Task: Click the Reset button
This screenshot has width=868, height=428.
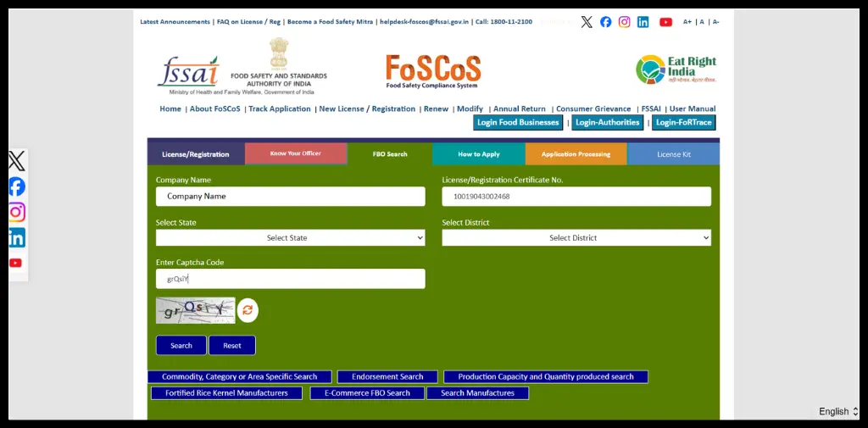Action: [x=232, y=345]
